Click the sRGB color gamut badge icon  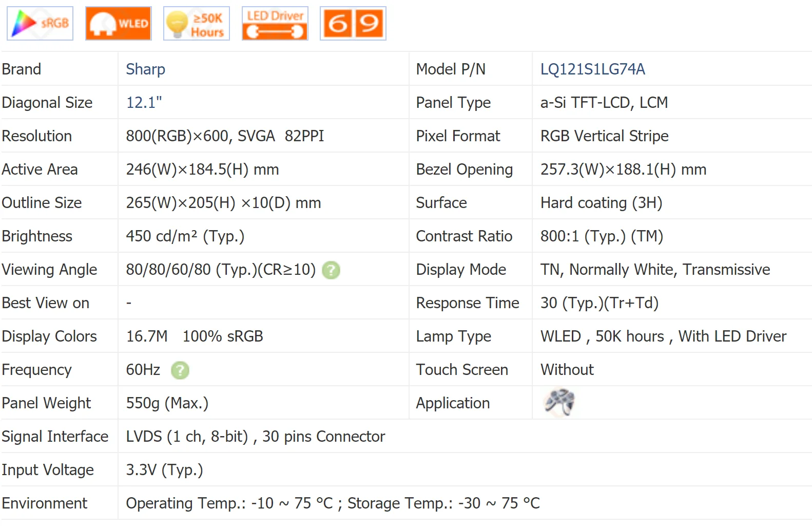(x=40, y=23)
